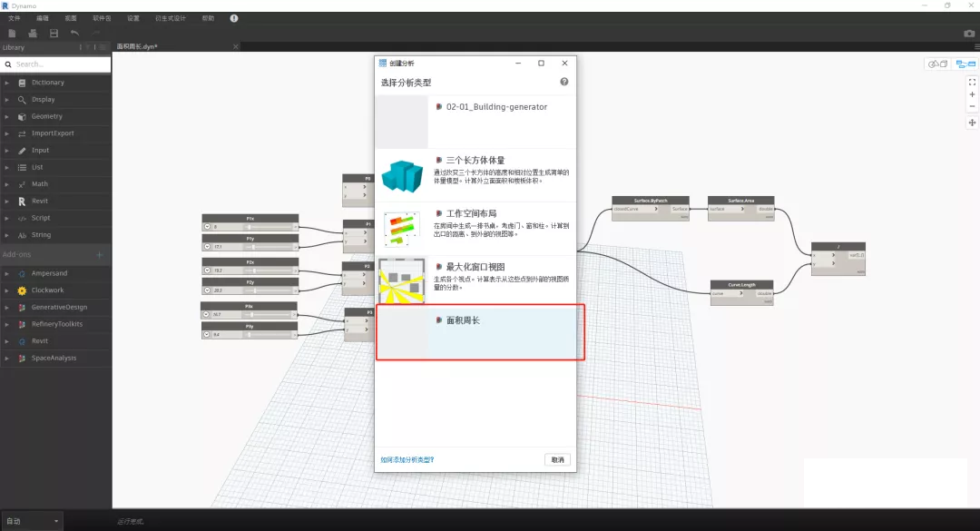Click the Open file toolbar icon
This screenshot has width=980, height=531.
point(33,34)
